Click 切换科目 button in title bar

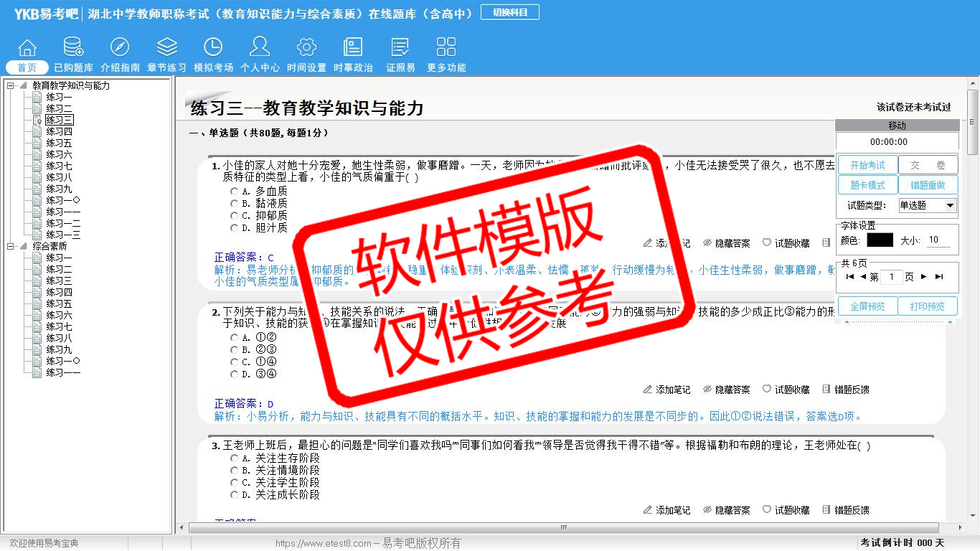(510, 12)
